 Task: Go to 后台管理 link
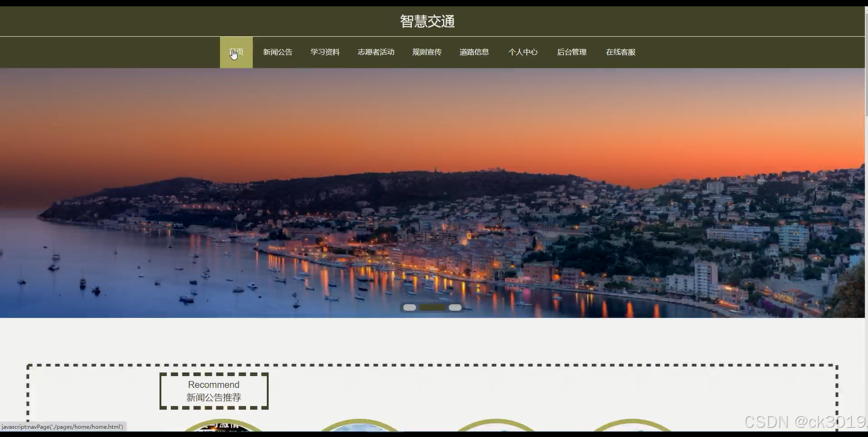click(x=572, y=52)
